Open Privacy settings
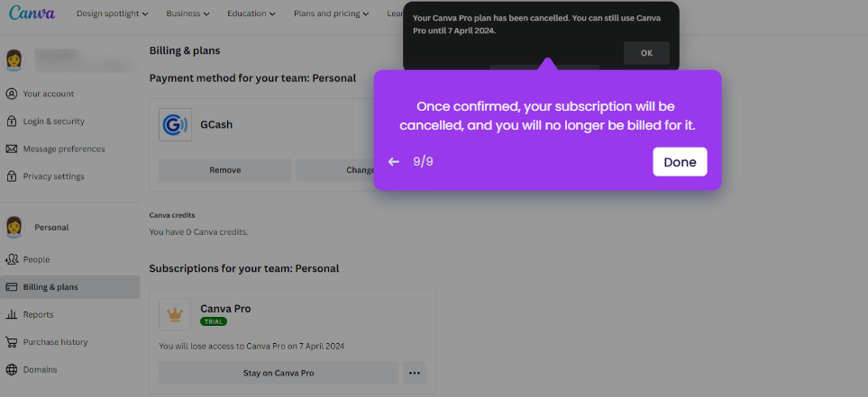Image resolution: width=868 pixels, height=397 pixels. coord(53,176)
